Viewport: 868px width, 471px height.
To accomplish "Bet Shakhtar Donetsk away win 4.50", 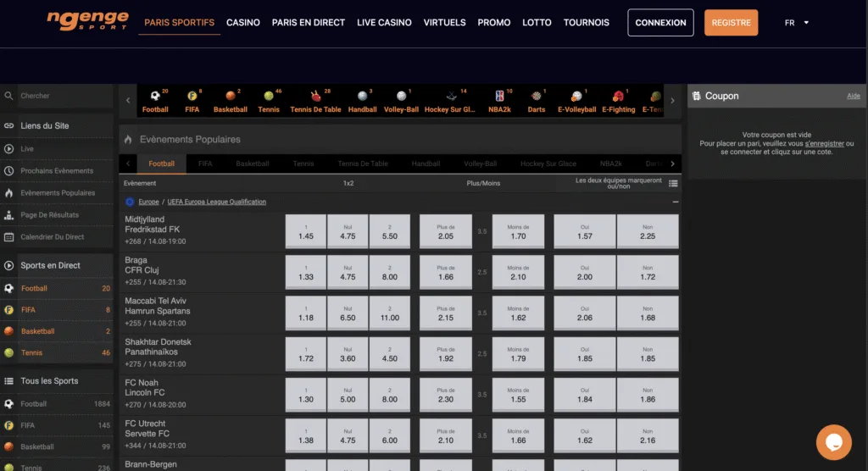I will pyautogui.click(x=390, y=353).
